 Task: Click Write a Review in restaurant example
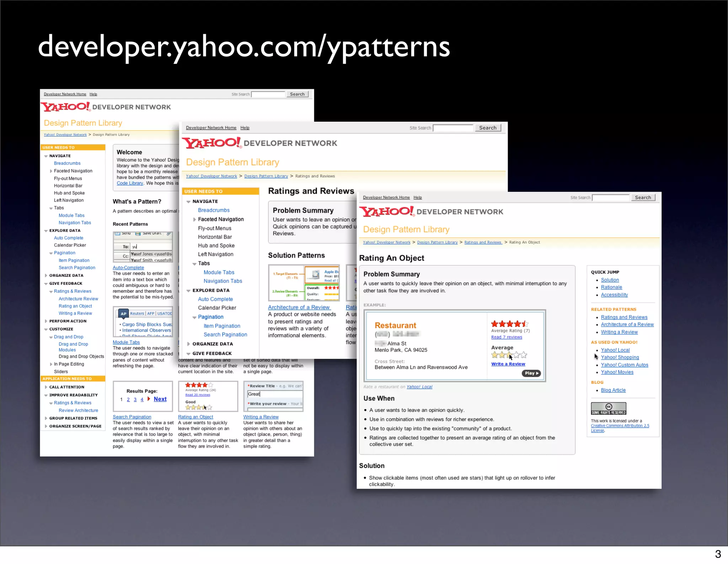(x=508, y=364)
